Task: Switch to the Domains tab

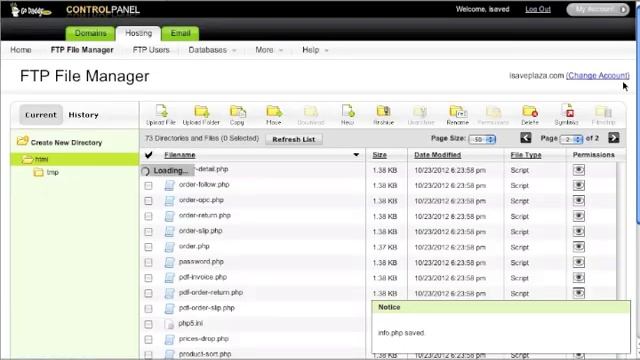Action: 91,33
